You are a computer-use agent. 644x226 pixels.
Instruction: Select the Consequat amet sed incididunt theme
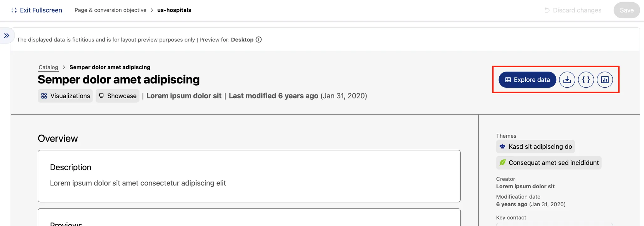(x=553, y=163)
